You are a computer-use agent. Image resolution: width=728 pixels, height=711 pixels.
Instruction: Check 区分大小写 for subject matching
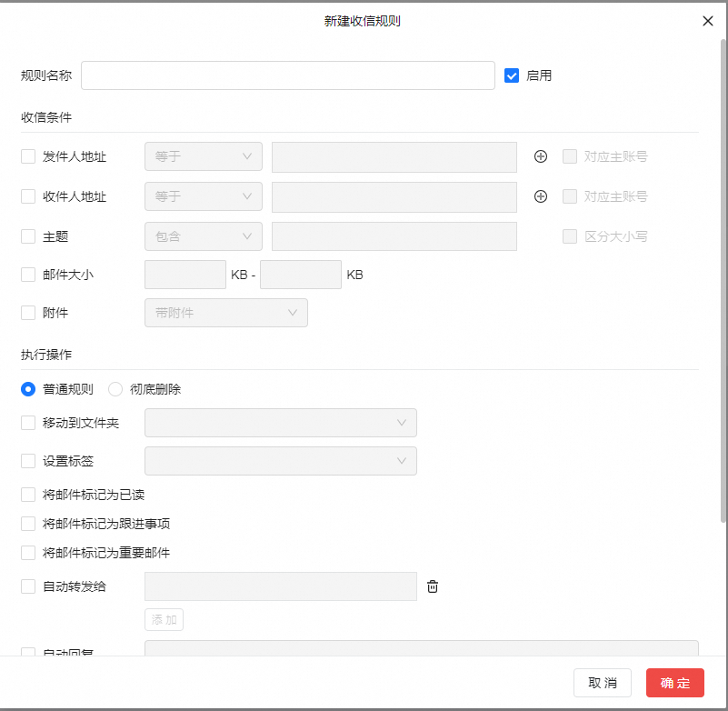pyautogui.click(x=570, y=236)
